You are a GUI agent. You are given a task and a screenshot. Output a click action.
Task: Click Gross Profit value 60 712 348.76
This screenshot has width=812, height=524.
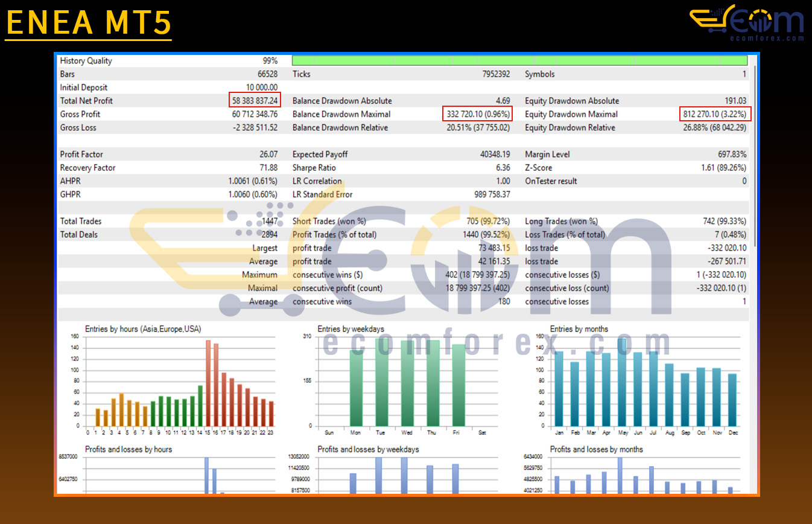255,114
